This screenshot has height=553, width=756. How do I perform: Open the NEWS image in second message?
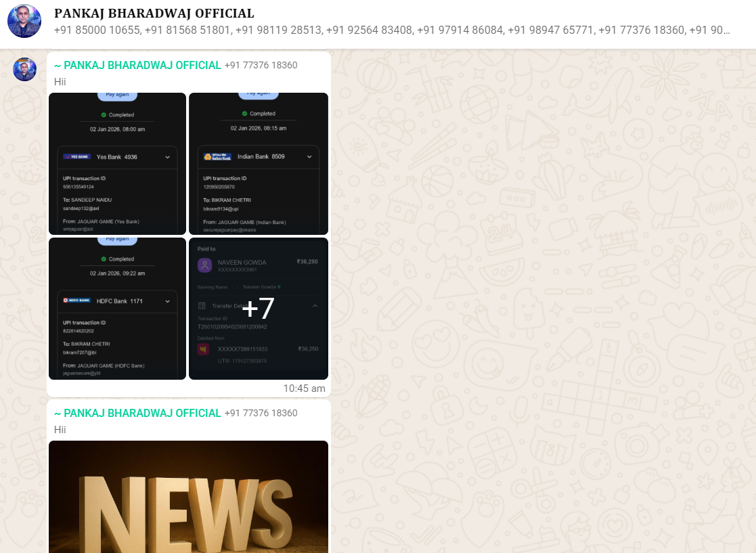point(188,497)
